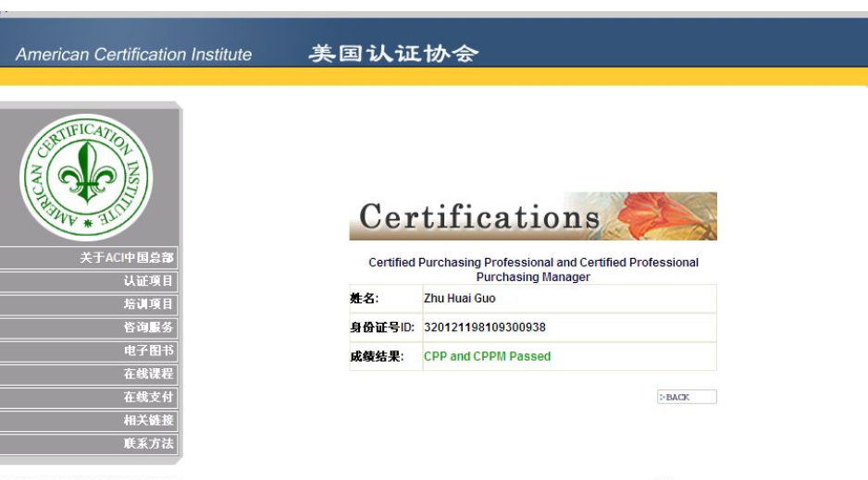Click the 美国认证协会 header title
Screen dimensions: 868x480
[x=393, y=54]
